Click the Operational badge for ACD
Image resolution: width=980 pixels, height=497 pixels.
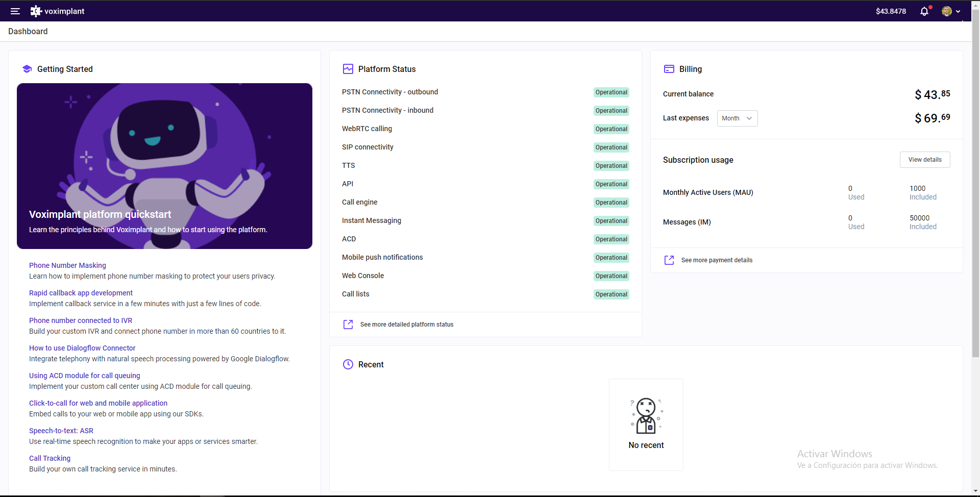(x=611, y=239)
